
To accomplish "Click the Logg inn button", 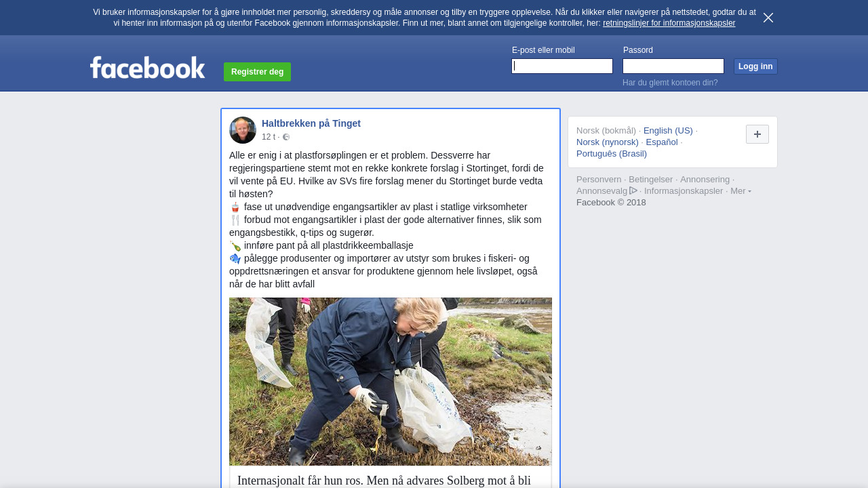I will coord(755,66).
